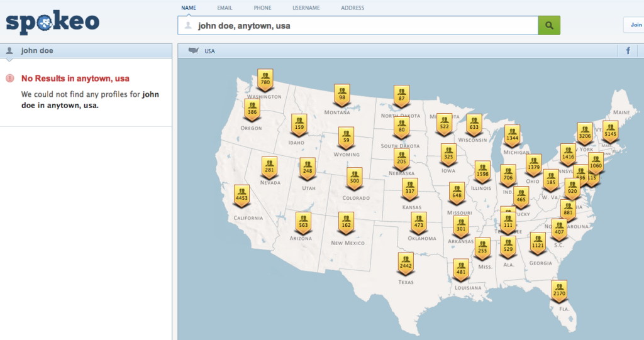Open the Pennsylvania marker showing 1416

coord(568,155)
